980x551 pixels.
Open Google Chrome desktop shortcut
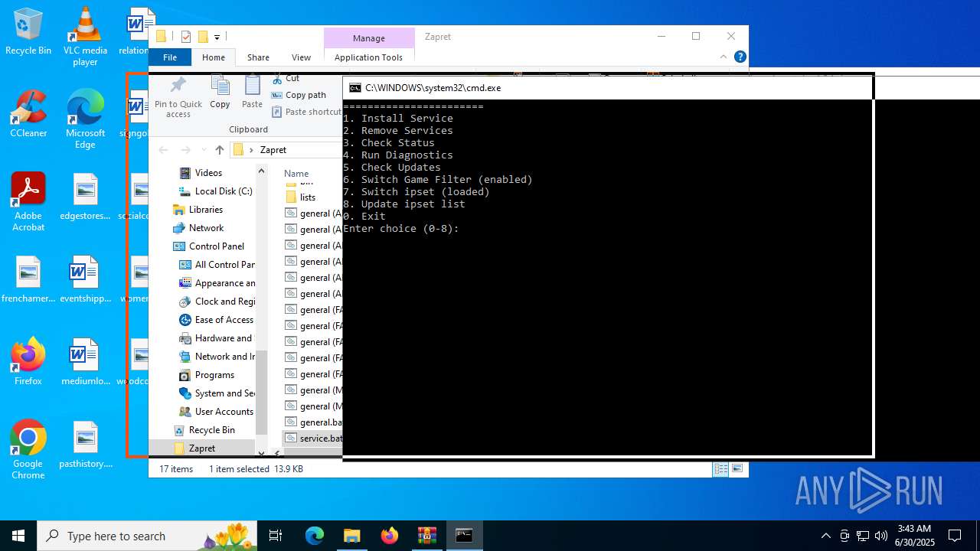pyautogui.click(x=28, y=450)
